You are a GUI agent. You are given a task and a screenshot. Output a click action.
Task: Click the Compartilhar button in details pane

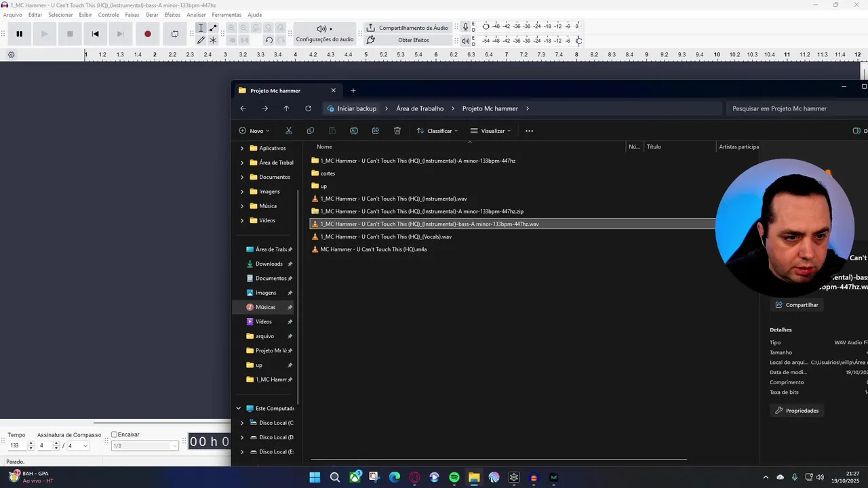coord(797,305)
